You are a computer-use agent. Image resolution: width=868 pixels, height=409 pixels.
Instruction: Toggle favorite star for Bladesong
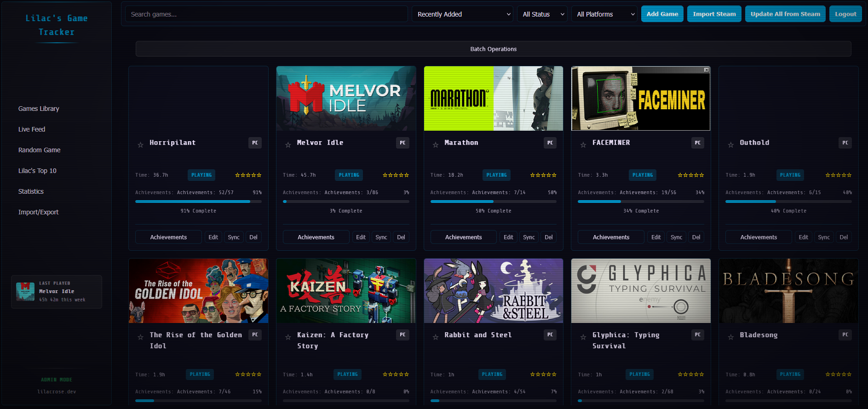731,337
